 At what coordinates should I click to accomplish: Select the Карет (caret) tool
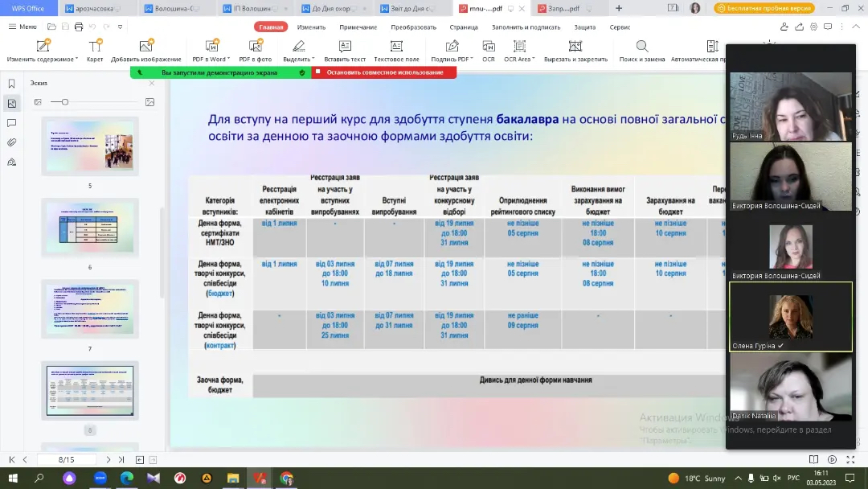point(95,47)
